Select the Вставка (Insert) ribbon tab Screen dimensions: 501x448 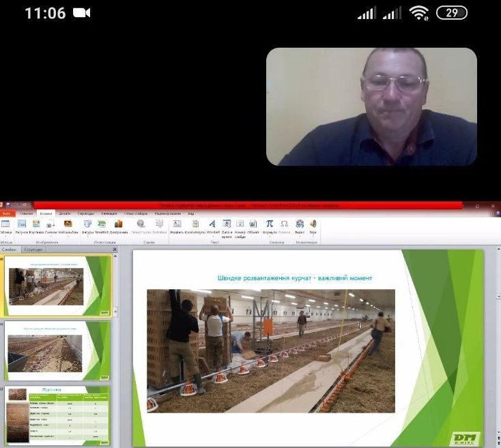click(x=46, y=213)
